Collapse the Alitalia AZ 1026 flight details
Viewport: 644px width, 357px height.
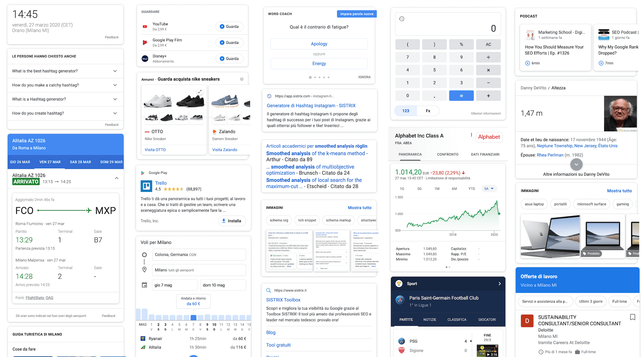(x=117, y=178)
